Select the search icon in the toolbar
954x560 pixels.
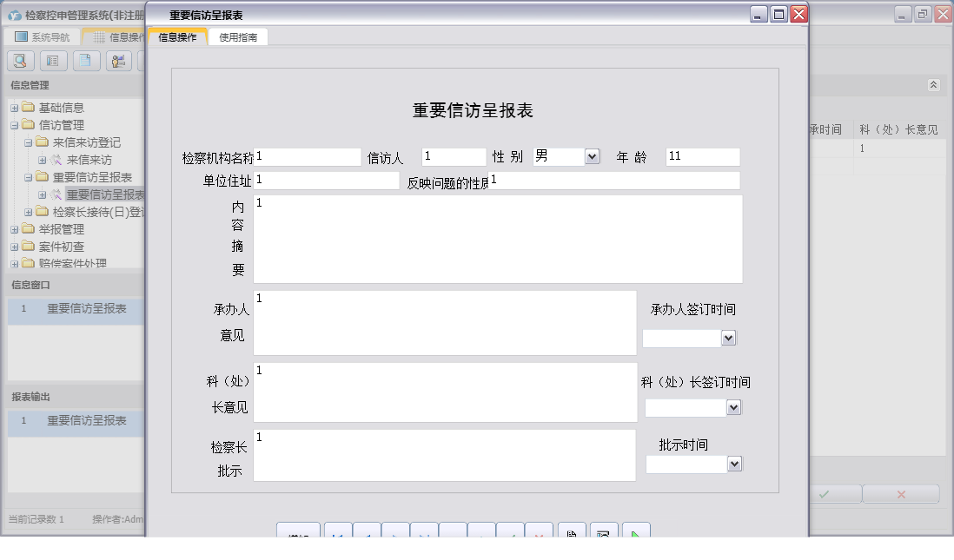pyautogui.click(x=19, y=61)
